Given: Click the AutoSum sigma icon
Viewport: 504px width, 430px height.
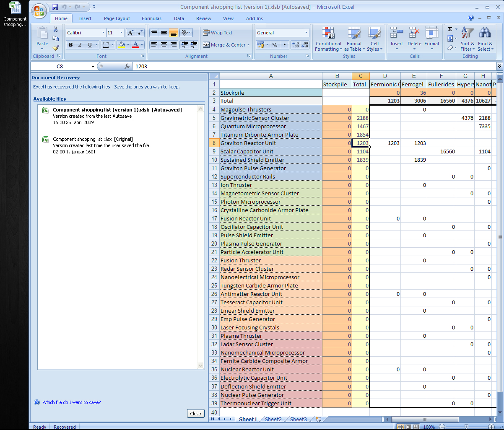Looking at the screenshot, I should [450, 29].
